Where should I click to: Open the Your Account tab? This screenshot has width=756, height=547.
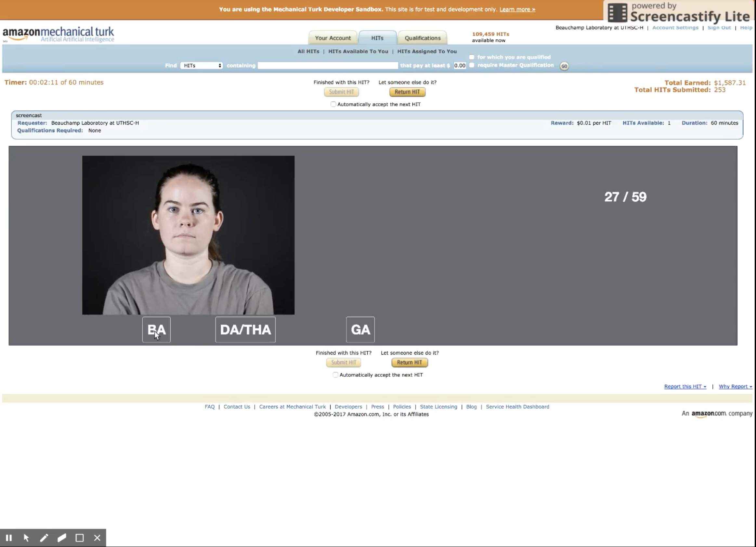point(333,38)
